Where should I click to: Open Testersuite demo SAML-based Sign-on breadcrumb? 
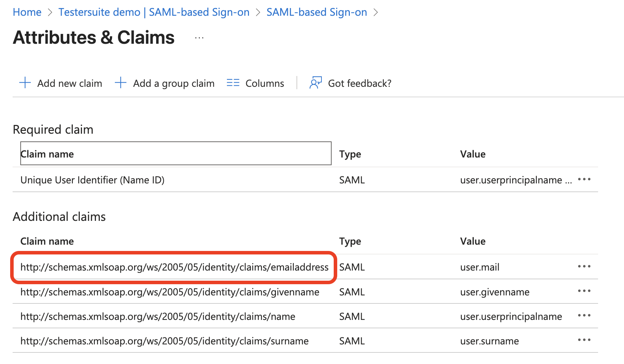[x=154, y=12]
